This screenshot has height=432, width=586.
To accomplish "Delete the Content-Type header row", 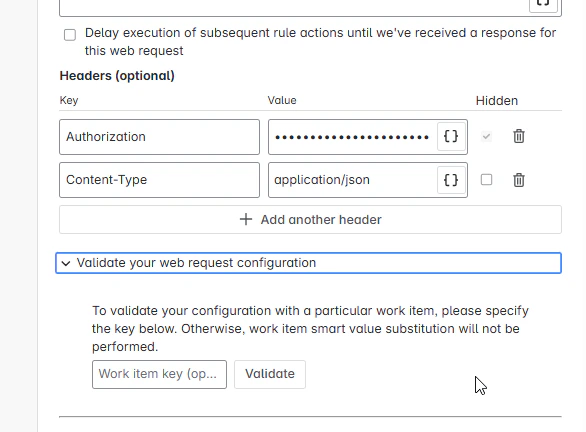I will click(x=519, y=180).
